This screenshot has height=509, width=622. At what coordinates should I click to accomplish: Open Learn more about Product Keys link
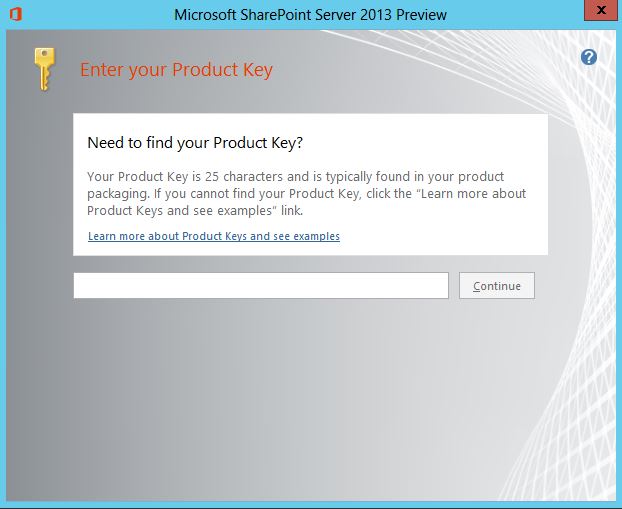214,236
